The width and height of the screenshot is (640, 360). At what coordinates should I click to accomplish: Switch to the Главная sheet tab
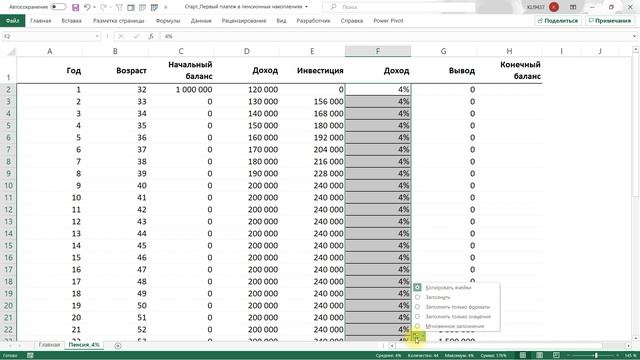[49, 345]
